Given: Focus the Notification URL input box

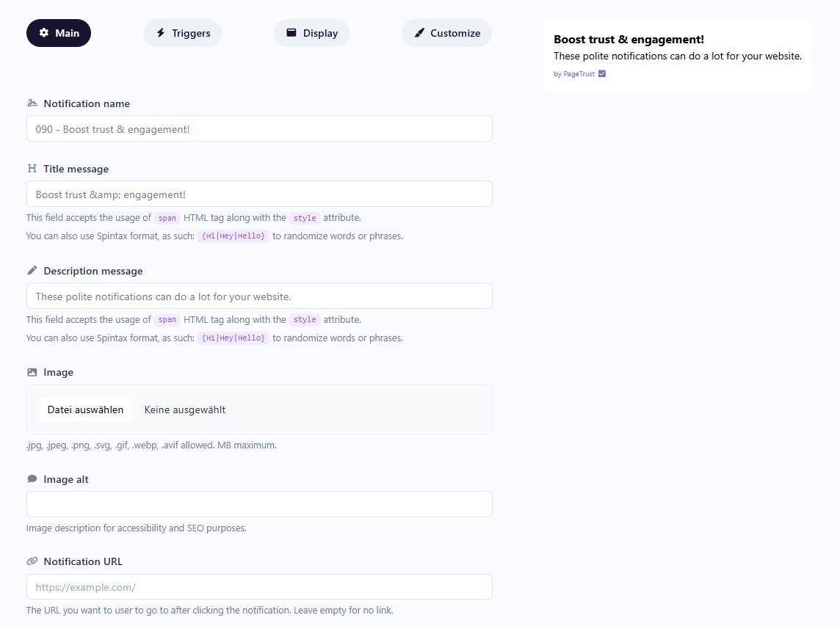Looking at the screenshot, I should pyautogui.click(x=259, y=587).
